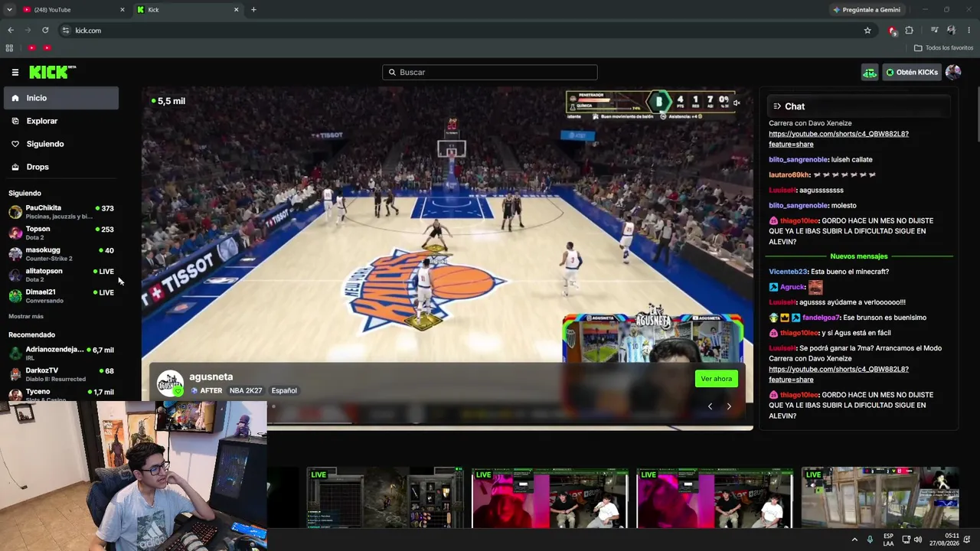Open Dimael21's channel avatar
The height and width of the screenshot is (551, 980).
(15, 296)
